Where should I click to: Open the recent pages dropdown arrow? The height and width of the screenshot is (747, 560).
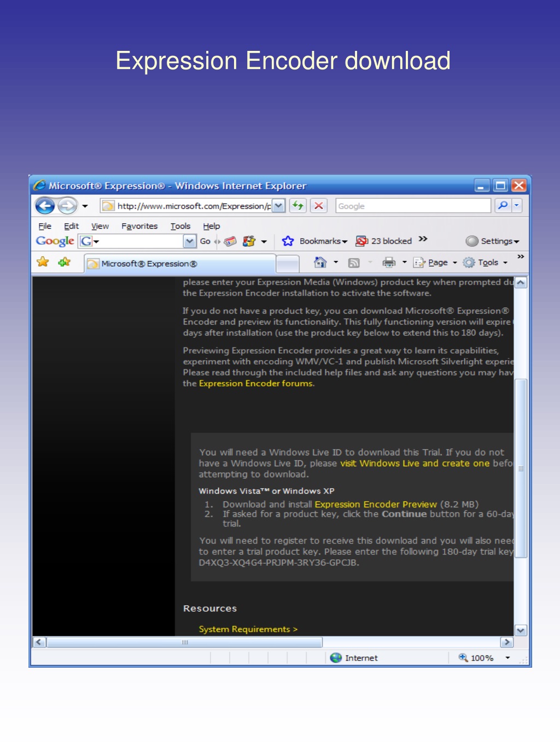(85, 206)
